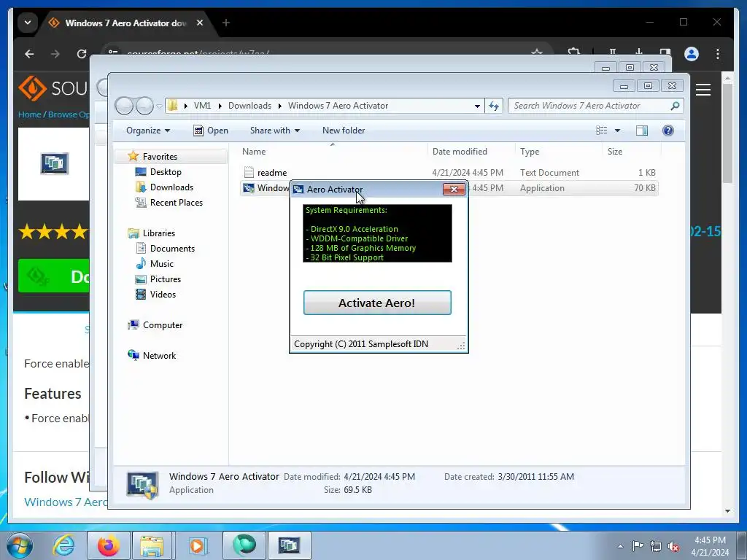Reload page in browser window
747x560 pixels.
[x=82, y=54]
